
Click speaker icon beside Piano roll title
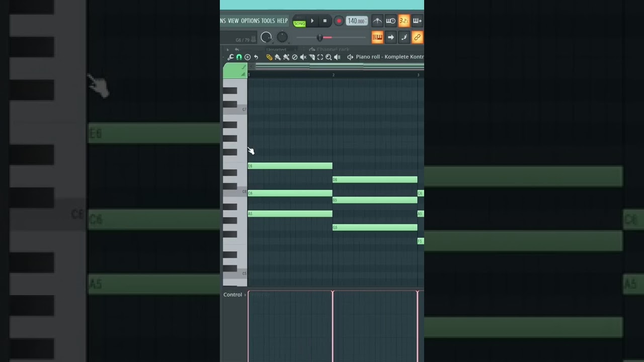[350, 57]
